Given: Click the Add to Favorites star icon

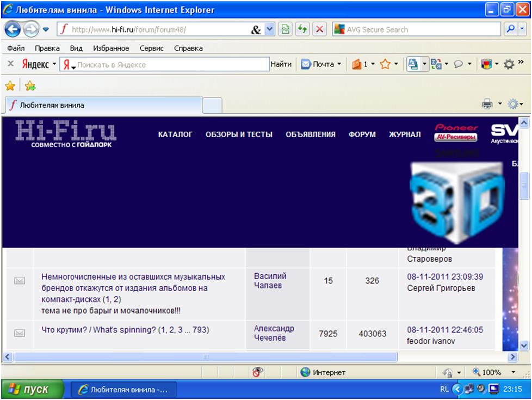Looking at the screenshot, I should [x=30, y=85].
